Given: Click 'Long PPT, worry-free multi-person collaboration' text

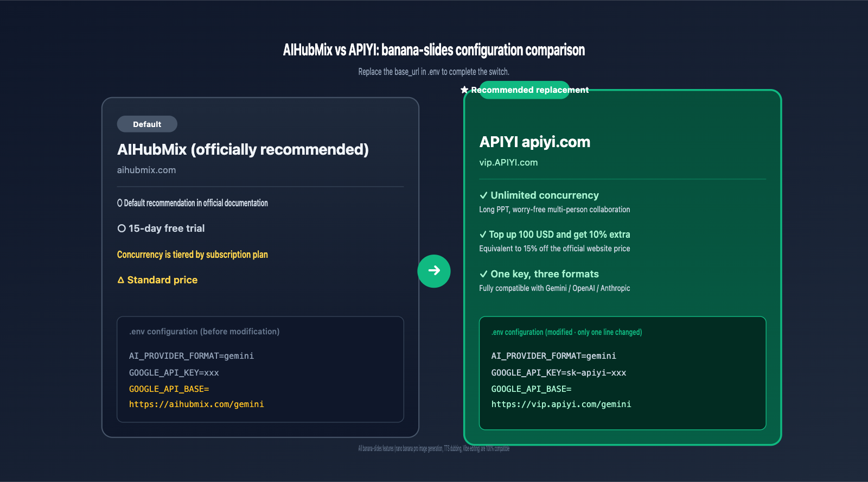Looking at the screenshot, I should (554, 210).
